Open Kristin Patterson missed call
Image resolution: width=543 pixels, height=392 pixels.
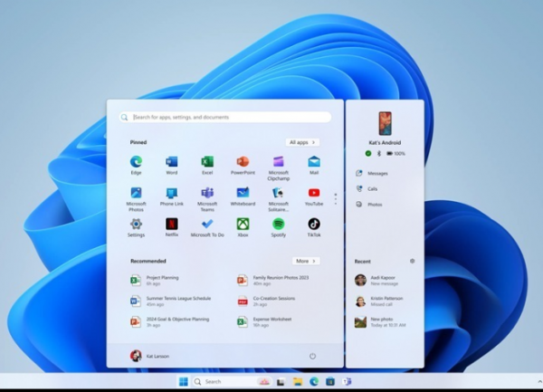(379, 301)
